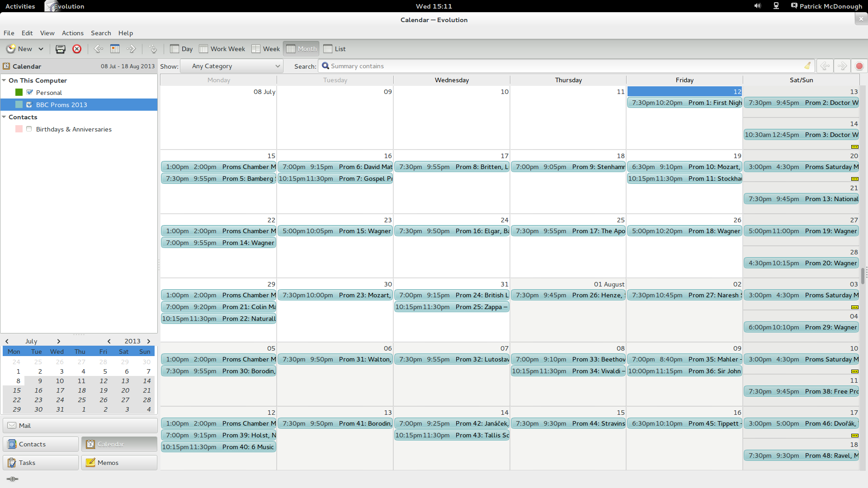Switch to List view
This screenshot has width=868, height=488.
click(x=335, y=49)
